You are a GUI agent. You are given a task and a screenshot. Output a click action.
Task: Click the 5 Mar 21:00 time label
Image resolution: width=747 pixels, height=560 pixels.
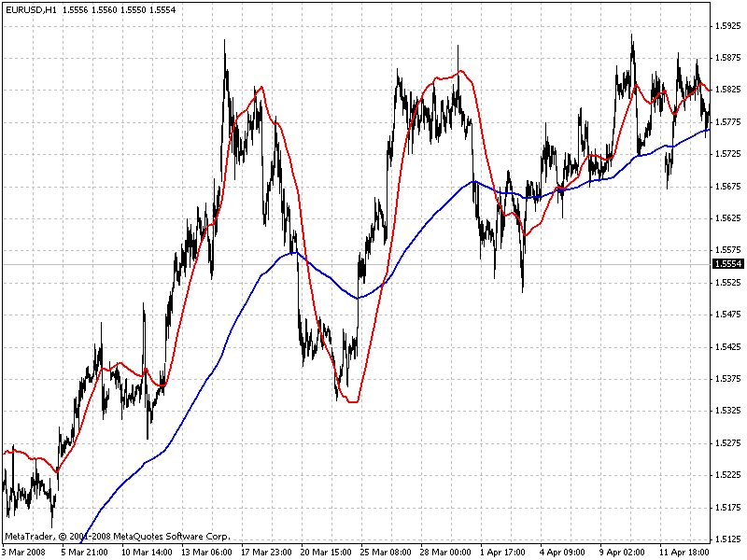(x=85, y=553)
